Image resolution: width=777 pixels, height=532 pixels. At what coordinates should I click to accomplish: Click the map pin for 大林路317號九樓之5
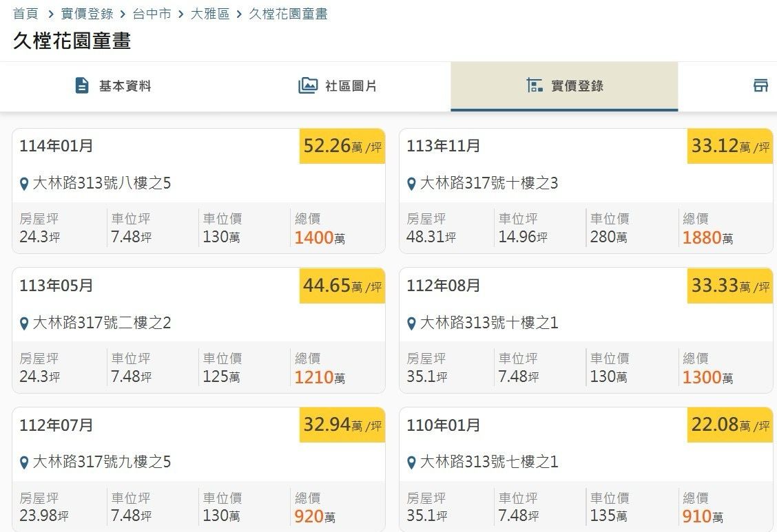(24, 462)
